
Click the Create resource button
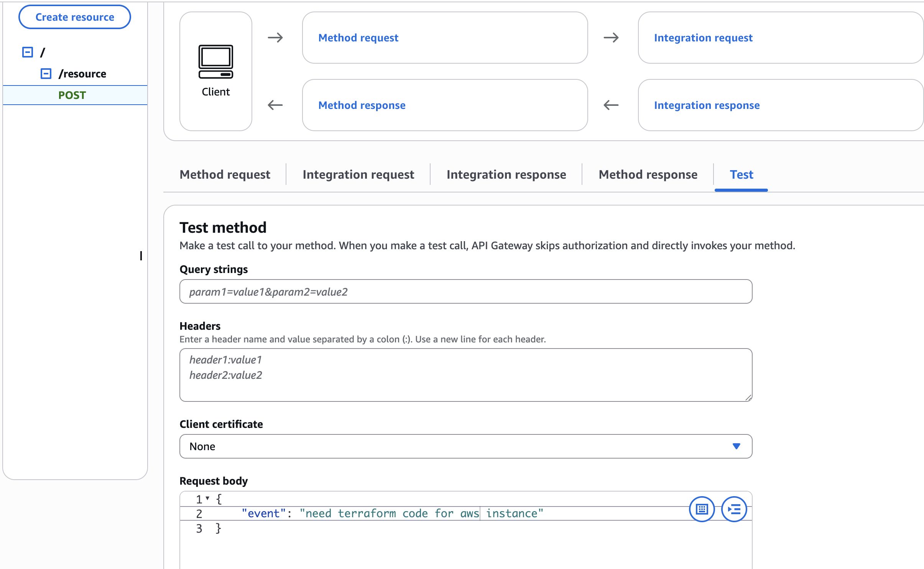coord(75,17)
